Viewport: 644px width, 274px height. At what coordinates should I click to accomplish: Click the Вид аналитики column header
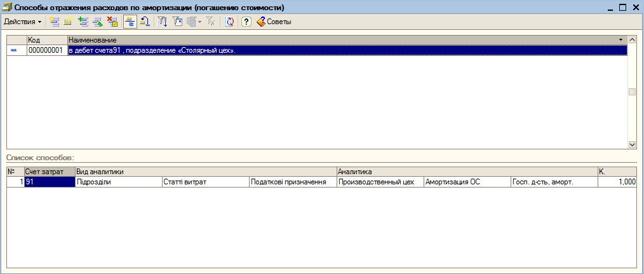[206, 171]
